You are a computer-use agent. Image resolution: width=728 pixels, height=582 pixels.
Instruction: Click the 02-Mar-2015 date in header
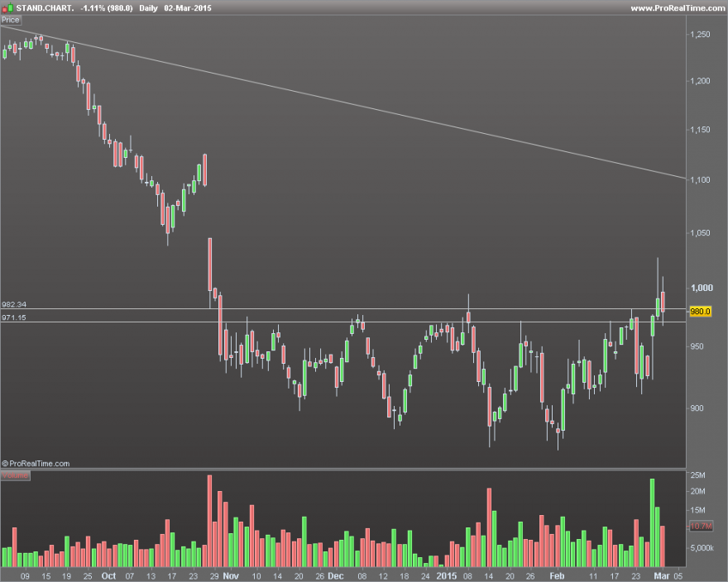point(188,8)
